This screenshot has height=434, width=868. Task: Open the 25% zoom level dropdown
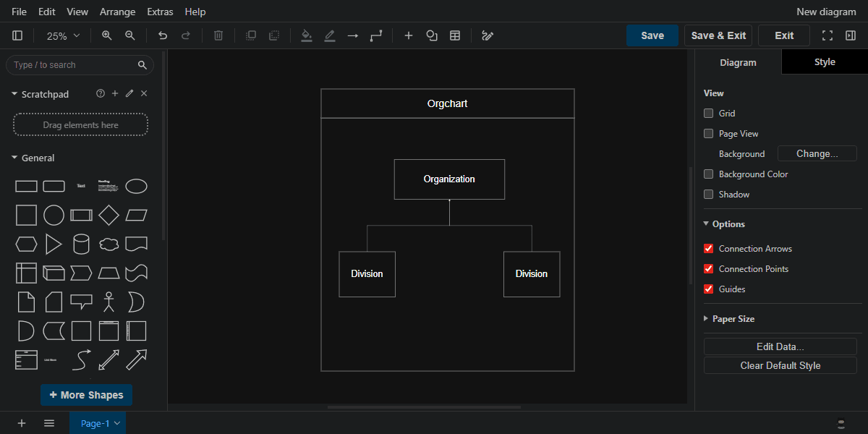click(63, 35)
